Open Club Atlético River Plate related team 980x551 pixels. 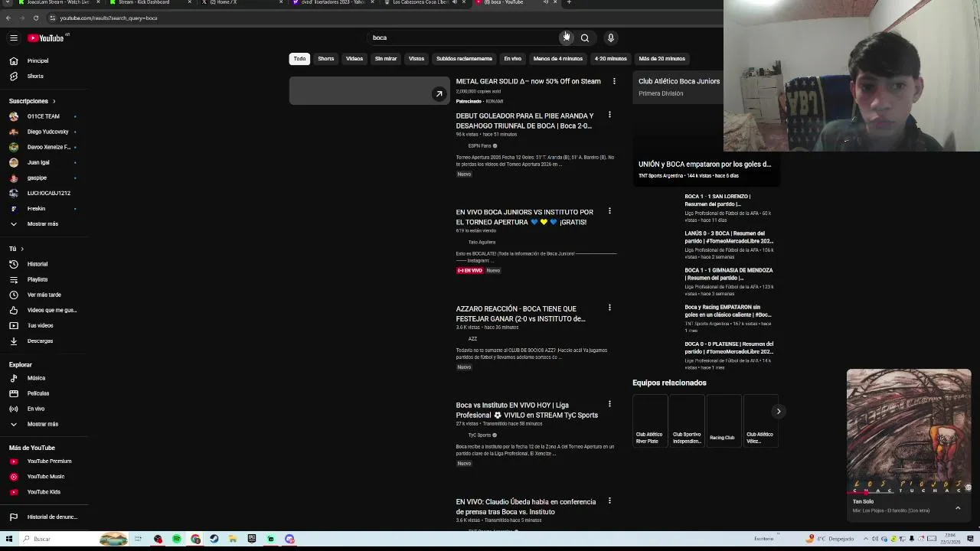coord(649,419)
